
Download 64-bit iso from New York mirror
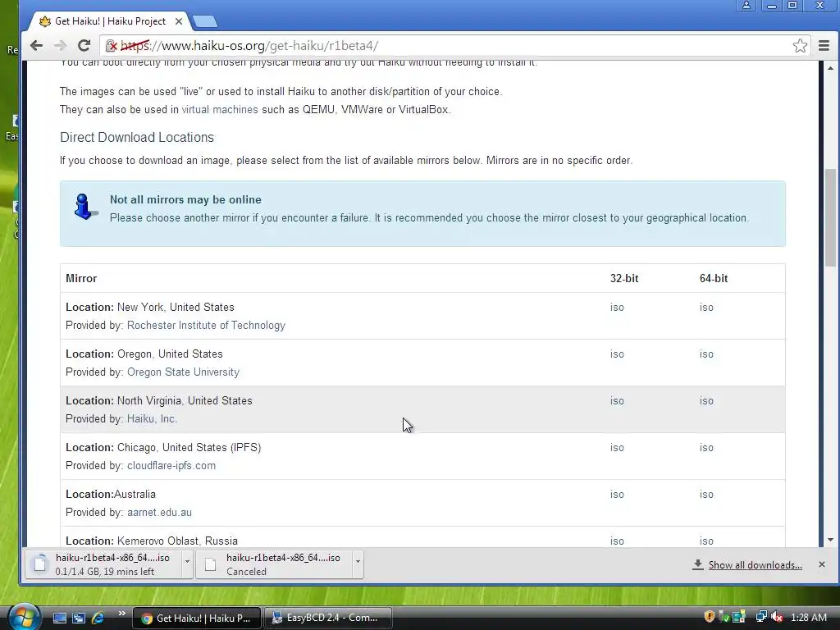point(706,308)
